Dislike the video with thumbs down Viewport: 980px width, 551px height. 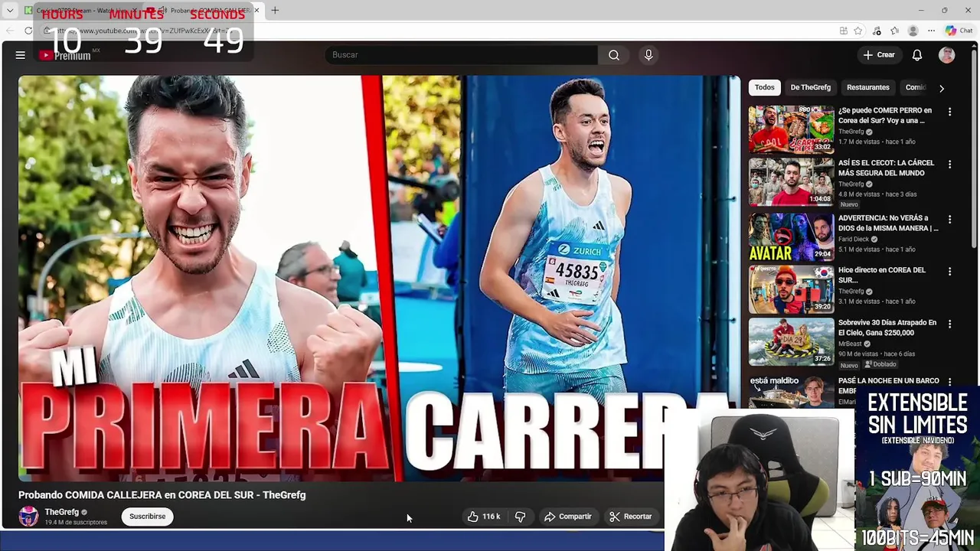(520, 517)
